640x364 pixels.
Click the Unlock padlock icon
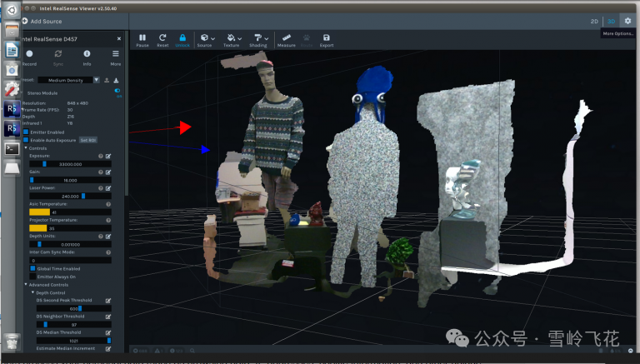coord(182,37)
